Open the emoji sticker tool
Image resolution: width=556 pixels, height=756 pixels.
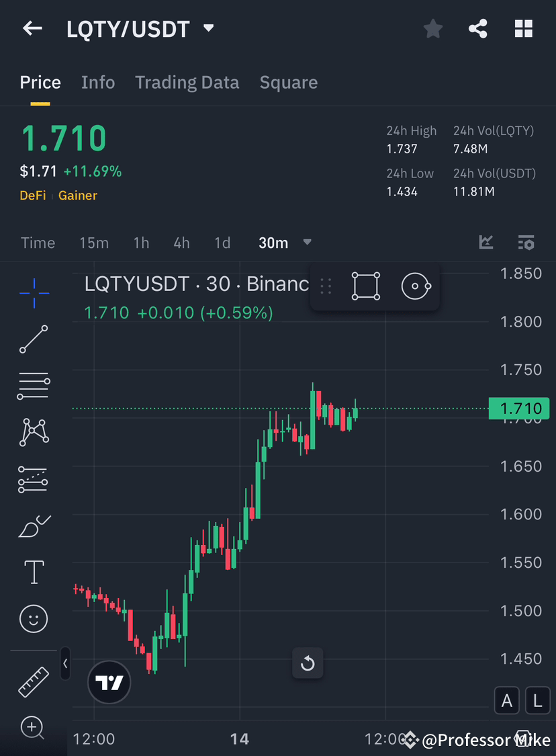click(x=33, y=619)
